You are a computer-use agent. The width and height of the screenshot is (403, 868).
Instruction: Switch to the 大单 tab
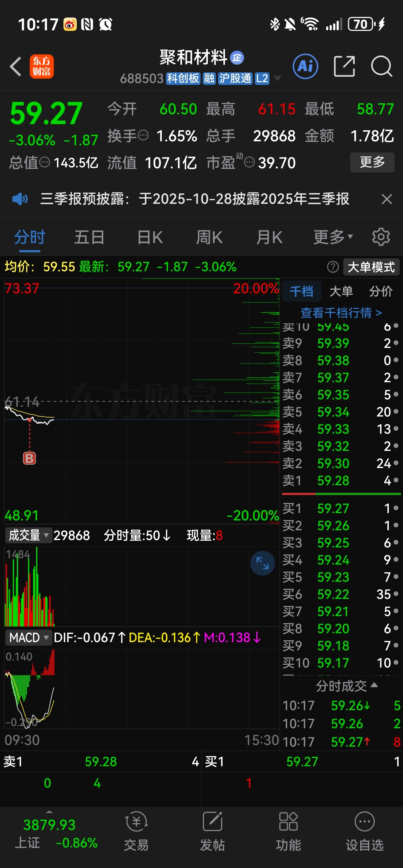pos(341,291)
